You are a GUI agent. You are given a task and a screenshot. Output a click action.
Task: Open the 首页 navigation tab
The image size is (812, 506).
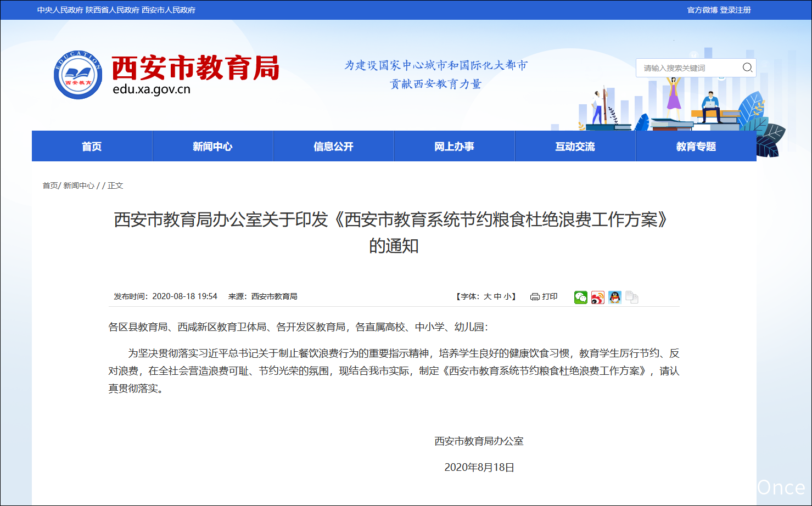point(92,147)
